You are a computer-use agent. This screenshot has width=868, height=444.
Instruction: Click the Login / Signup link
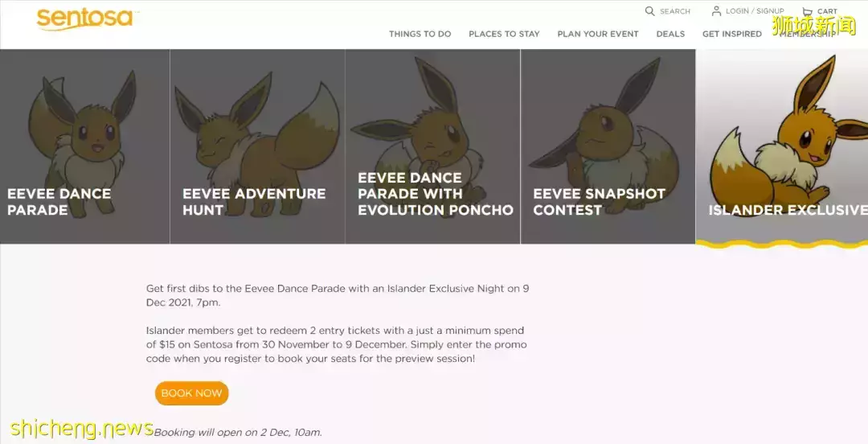point(754,11)
